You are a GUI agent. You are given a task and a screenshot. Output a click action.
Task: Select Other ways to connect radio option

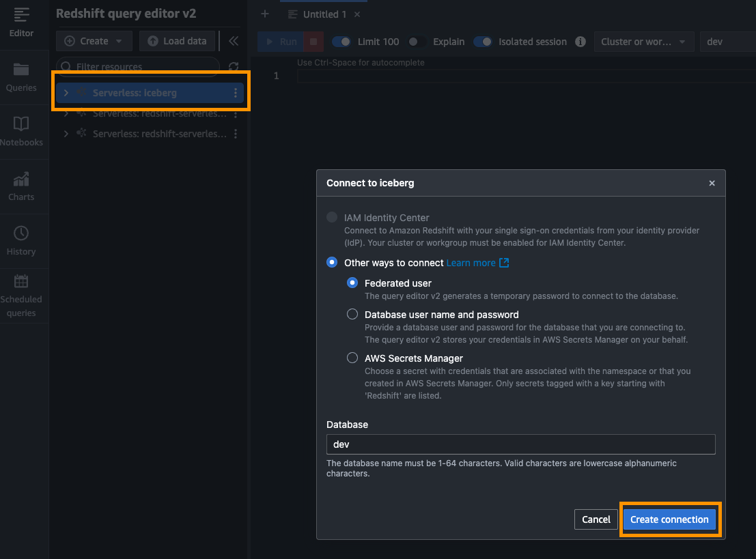pyautogui.click(x=332, y=263)
